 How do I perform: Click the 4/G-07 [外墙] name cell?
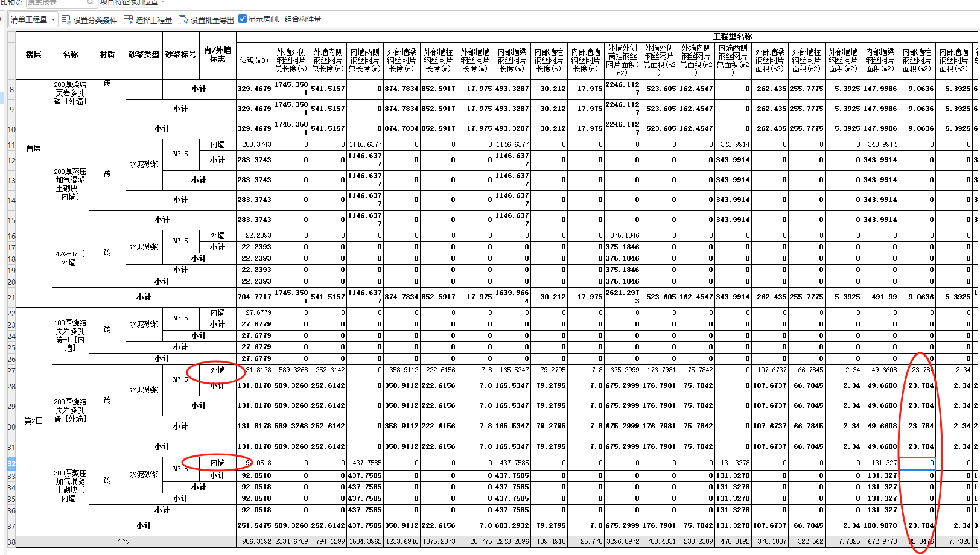tap(71, 258)
